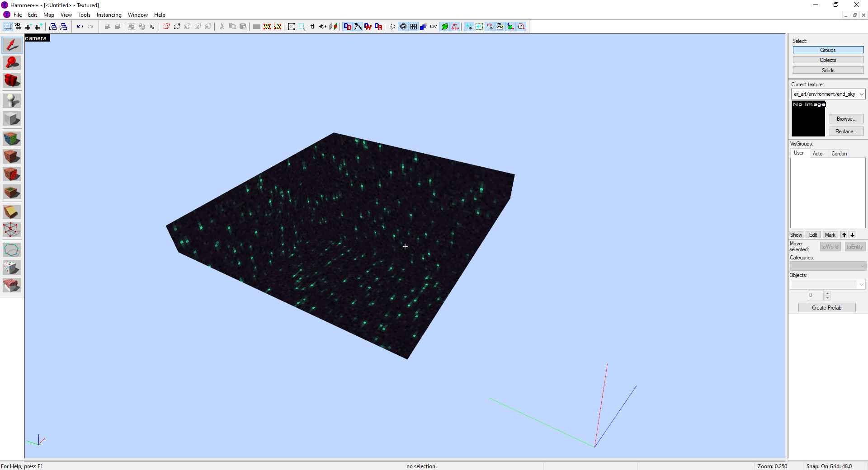This screenshot has width=868, height=470.
Task: Click the Browse texture button
Action: 846,118
